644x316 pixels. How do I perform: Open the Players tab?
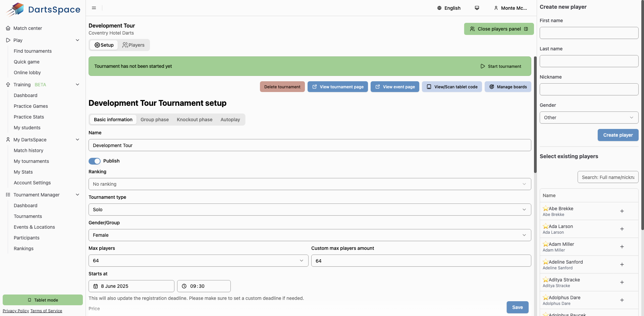coord(133,45)
